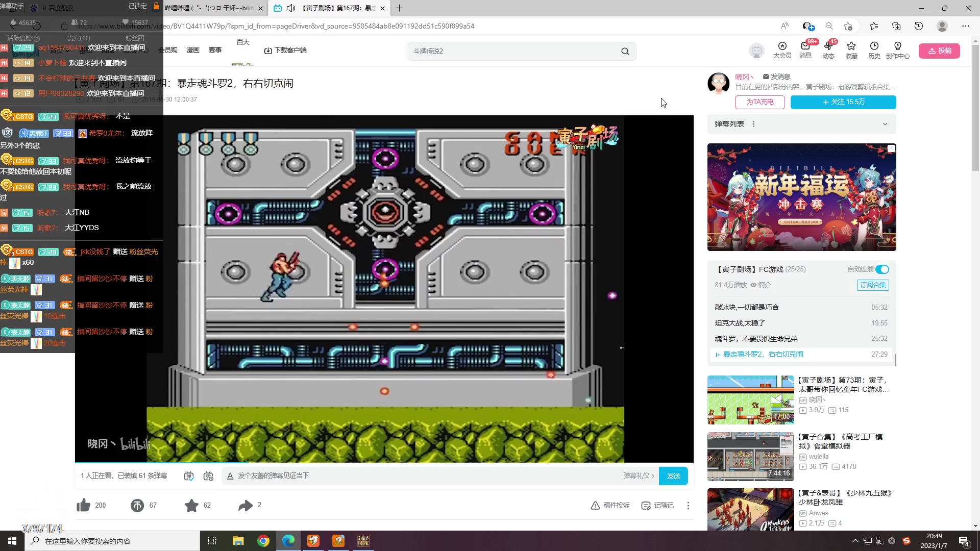Favorite the video with star icon
This screenshot has width=980, height=551.
pyautogui.click(x=191, y=505)
